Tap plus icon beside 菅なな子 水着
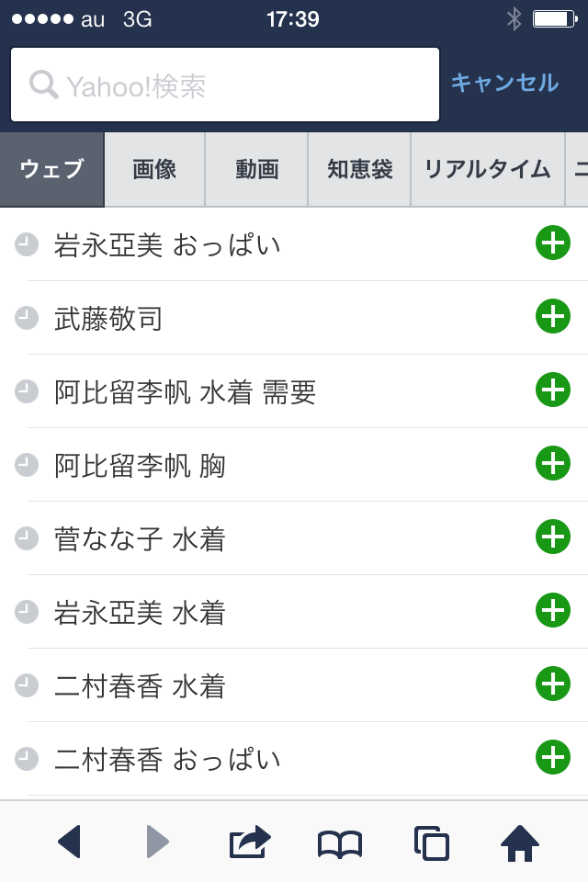This screenshot has height=882, width=588. tap(552, 537)
